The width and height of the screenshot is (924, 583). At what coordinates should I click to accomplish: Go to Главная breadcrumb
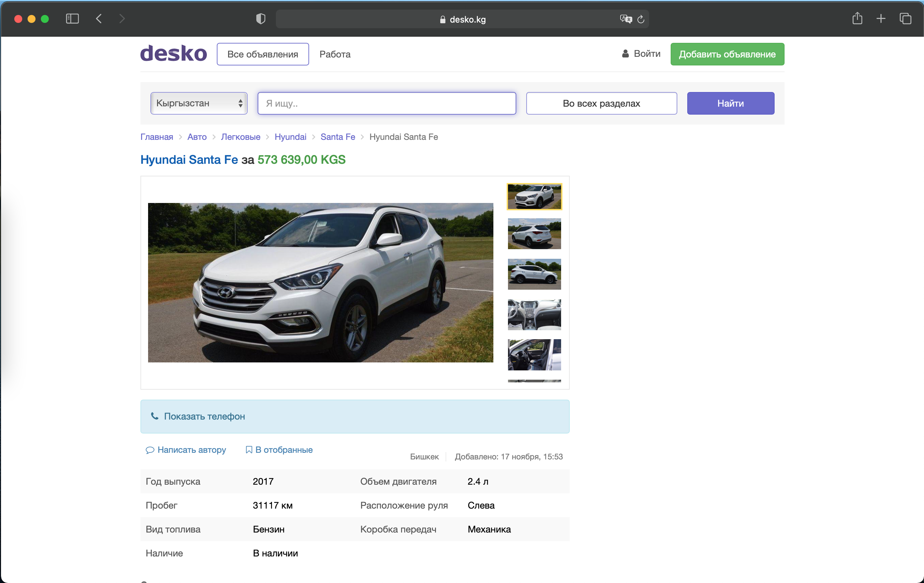[x=157, y=137]
